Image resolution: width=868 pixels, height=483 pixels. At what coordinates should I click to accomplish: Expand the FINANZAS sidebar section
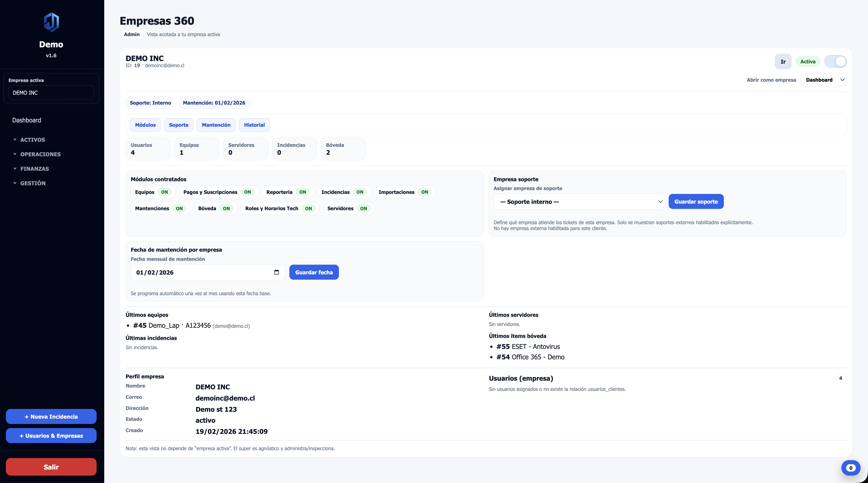[34, 169]
